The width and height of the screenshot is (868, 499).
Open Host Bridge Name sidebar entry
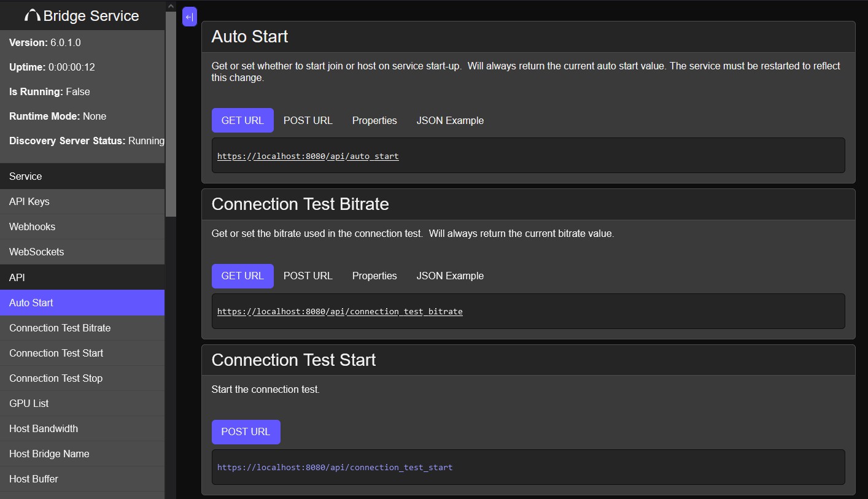click(49, 454)
